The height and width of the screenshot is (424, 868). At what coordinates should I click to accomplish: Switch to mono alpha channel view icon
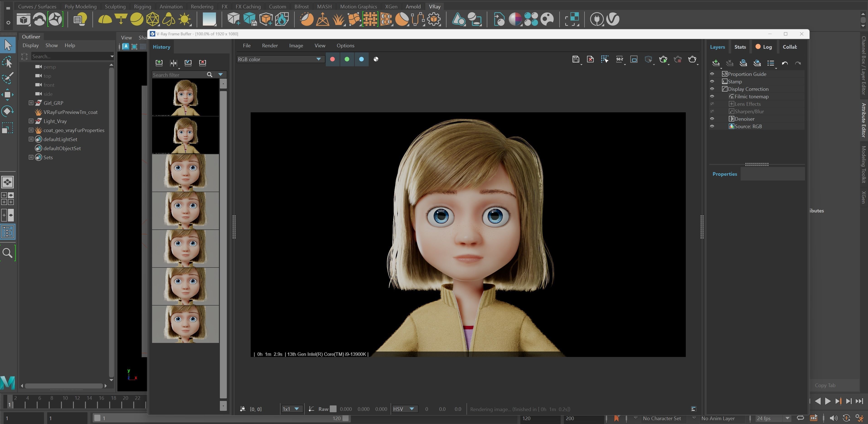[376, 59]
